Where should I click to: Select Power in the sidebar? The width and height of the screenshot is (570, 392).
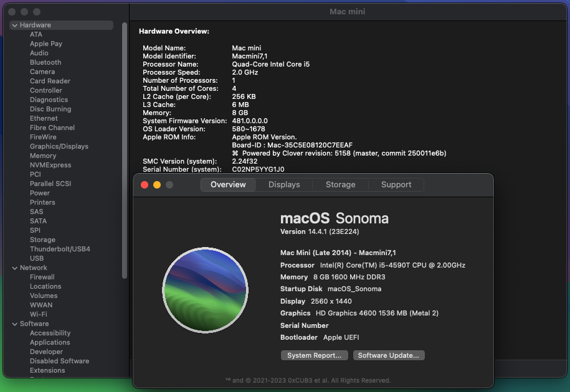click(40, 193)
